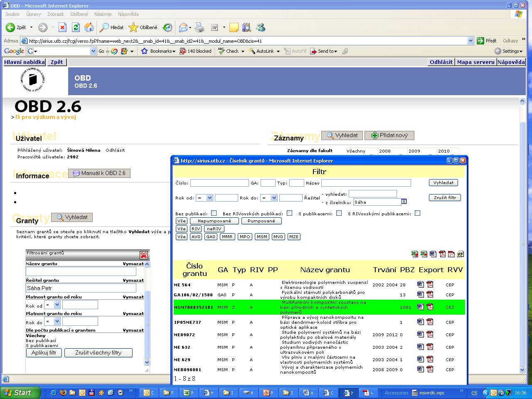
Task: Expand the Google toolbar Settings dropdown
Action: click(521, 52)
